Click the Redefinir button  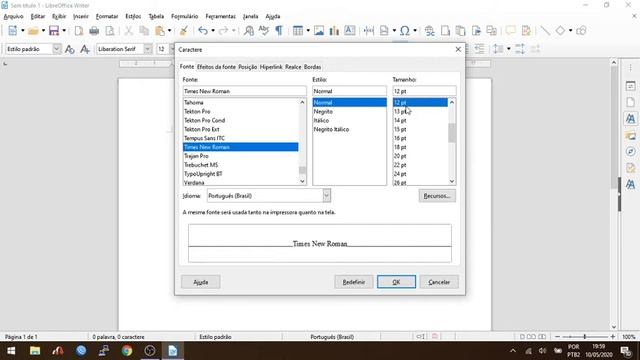pyautogui.click(x=353, y=282)
